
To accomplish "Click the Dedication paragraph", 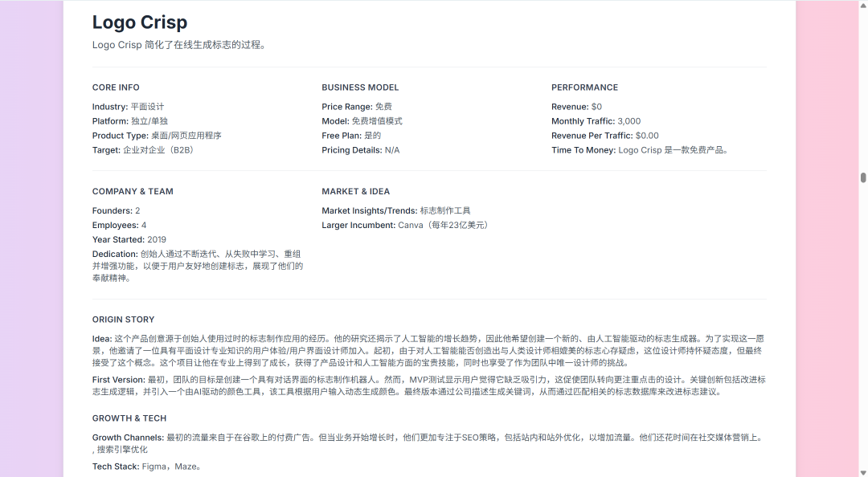I will (x=198, y=266).
